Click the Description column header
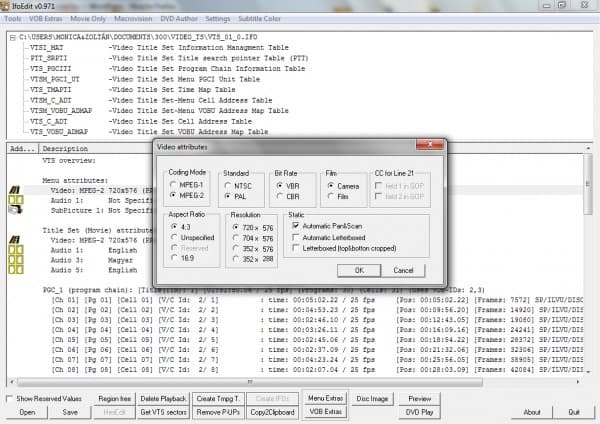600x424 pixels. [x=64, y=148]
